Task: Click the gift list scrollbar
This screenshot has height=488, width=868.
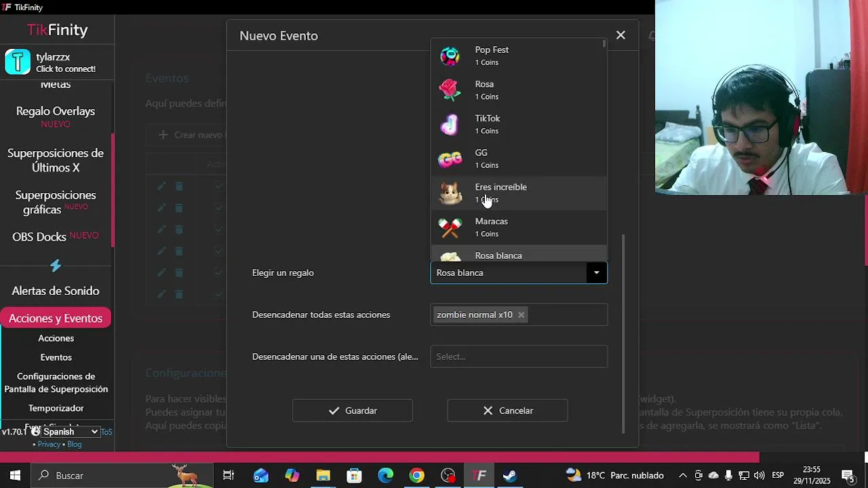Action: coord(604,44)
